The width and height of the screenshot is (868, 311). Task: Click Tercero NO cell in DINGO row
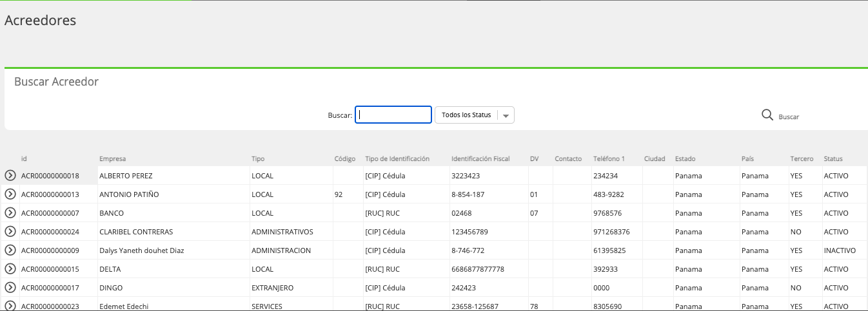[805, 287]
